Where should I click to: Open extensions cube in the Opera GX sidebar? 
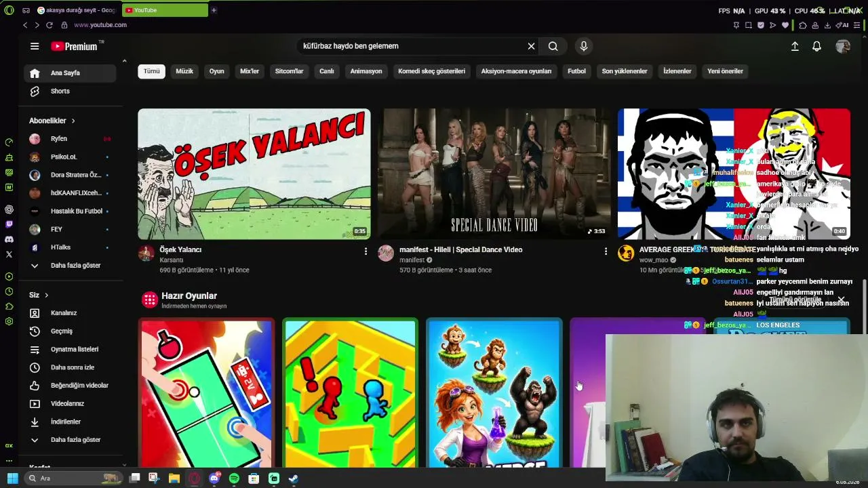pos(9,306)
